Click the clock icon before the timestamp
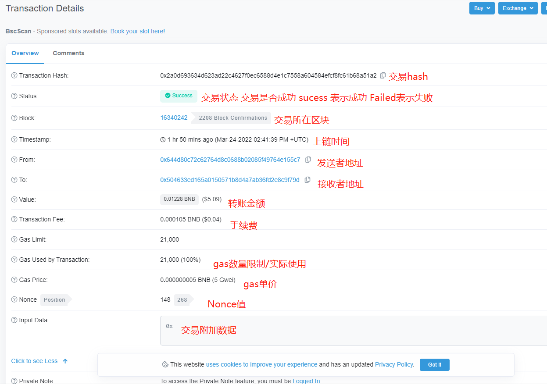Viewport: 547px width, 392px height. (162, 139)
